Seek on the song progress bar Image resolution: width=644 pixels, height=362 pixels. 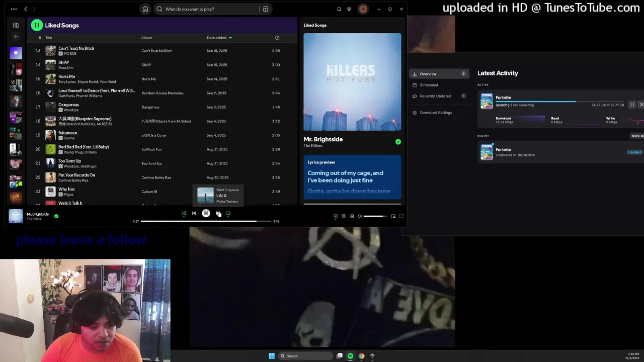click(206, 221)
